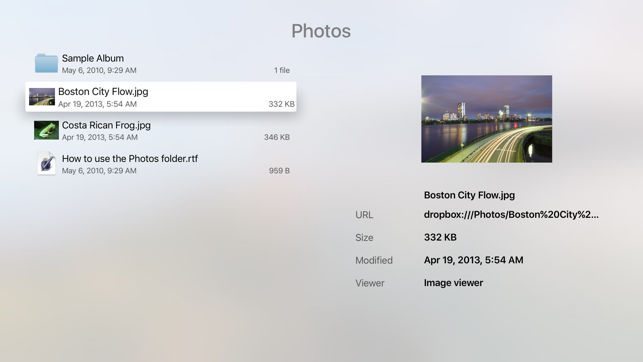The height and width of the screenshot is (362, 643).
Task: Click the 332 KB value in details pane
Action: (440, 237)
